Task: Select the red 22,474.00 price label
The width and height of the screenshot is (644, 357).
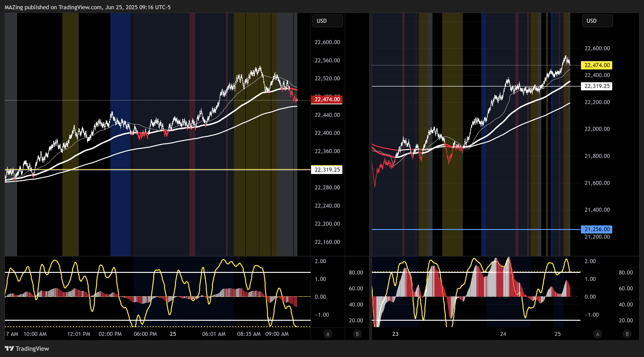Action: pos(327,99)
